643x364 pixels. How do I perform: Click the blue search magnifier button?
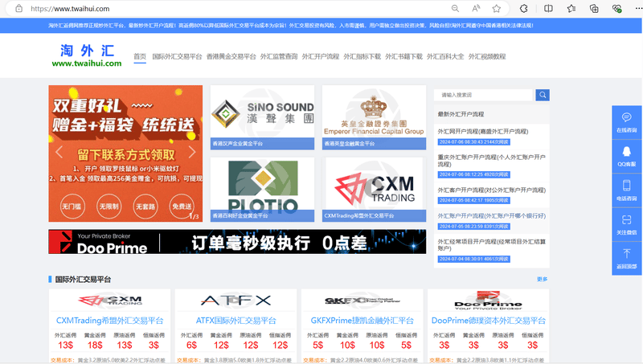click(542, 95)
